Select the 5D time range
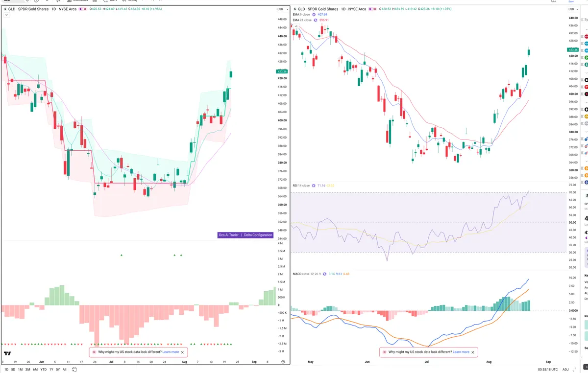The image size is (588, 373). coord(13,370)
